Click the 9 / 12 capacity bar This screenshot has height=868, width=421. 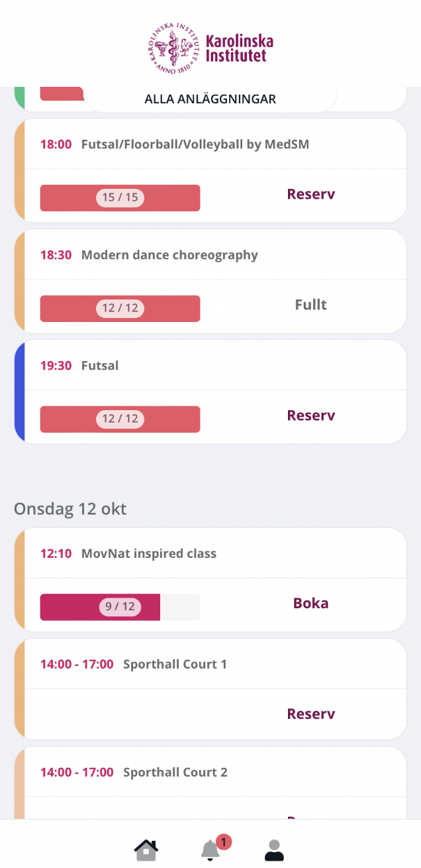tap(120, 607)
